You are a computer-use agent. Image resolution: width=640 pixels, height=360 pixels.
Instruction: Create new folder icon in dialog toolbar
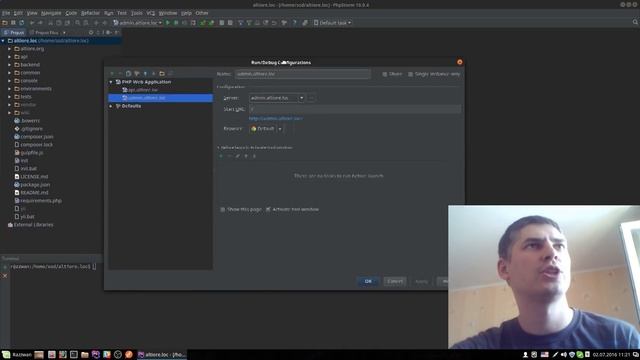[162, 73]
